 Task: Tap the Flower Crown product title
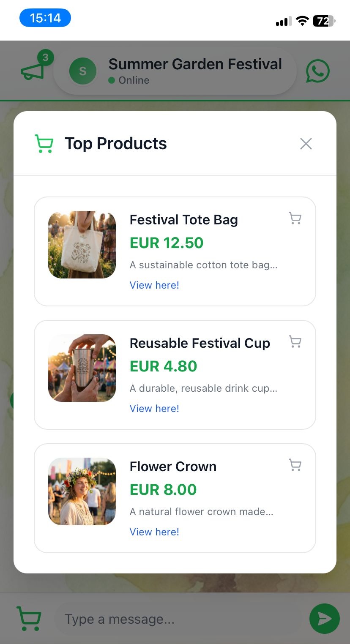(x=173, y=467)
